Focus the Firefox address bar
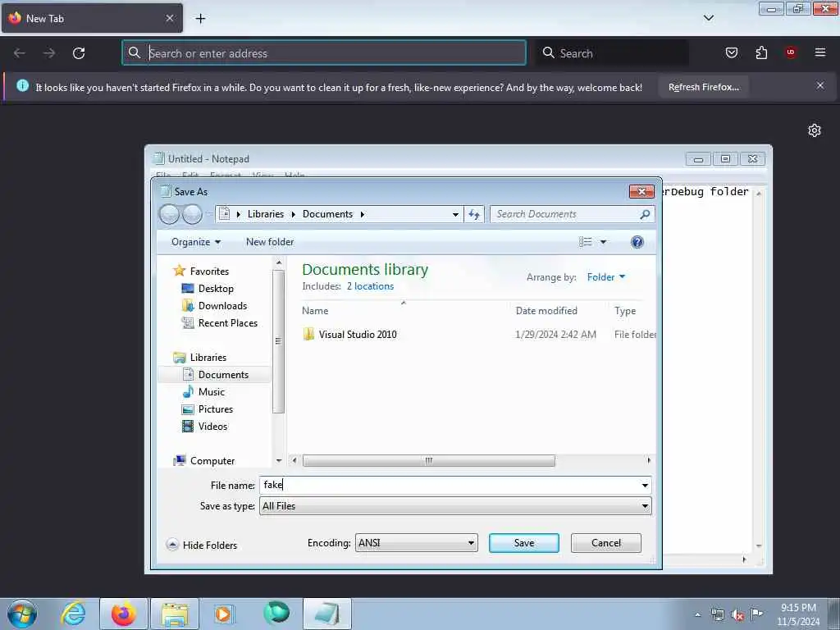The width and height of the screenshot is (840, 630). click(x=324, y=53)
